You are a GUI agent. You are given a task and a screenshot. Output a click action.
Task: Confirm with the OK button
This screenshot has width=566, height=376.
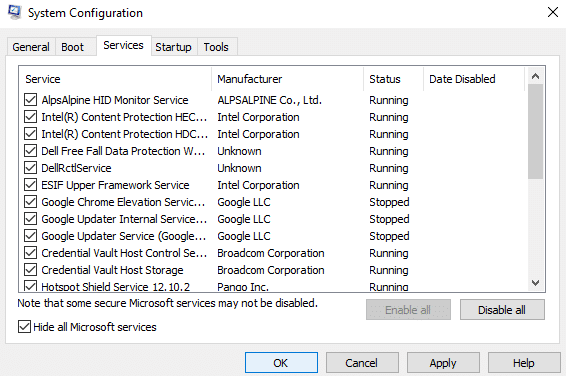[281, 363]
